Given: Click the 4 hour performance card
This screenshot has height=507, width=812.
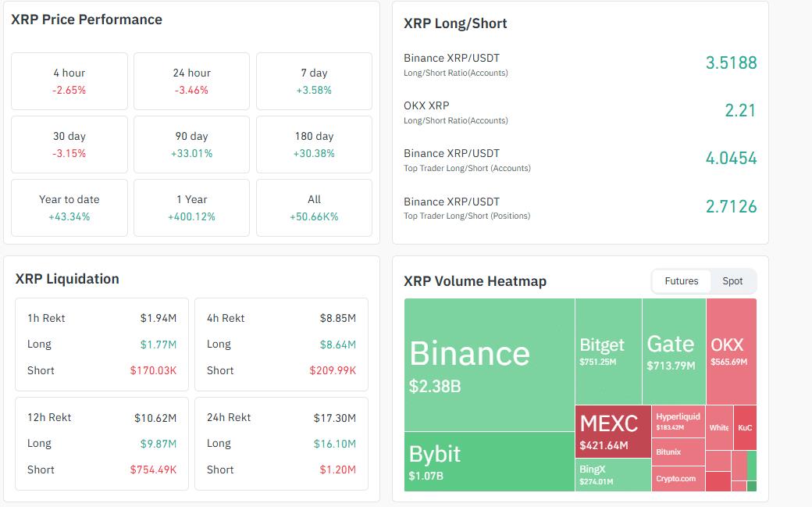Looking at the screenshot, I should (x=69, y=81).
